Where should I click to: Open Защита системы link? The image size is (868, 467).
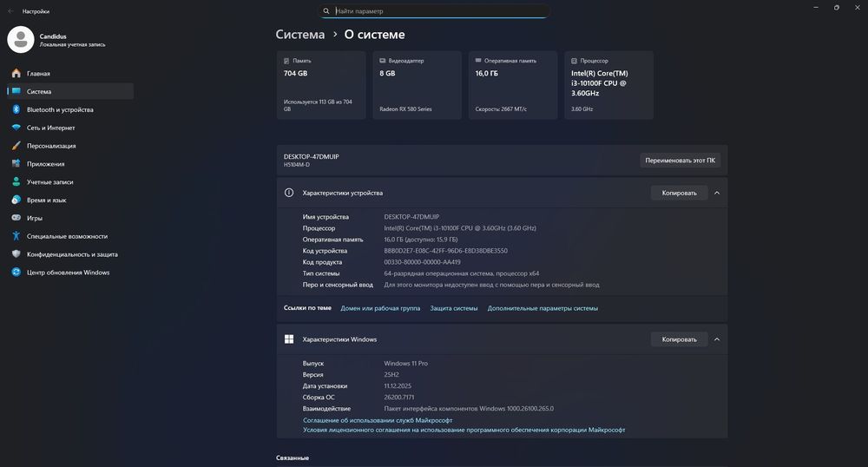[x=453, y=308]
